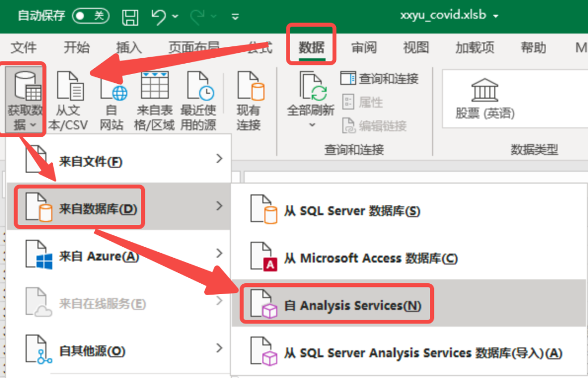Click the Undo arrow icon

click(158, 17)
